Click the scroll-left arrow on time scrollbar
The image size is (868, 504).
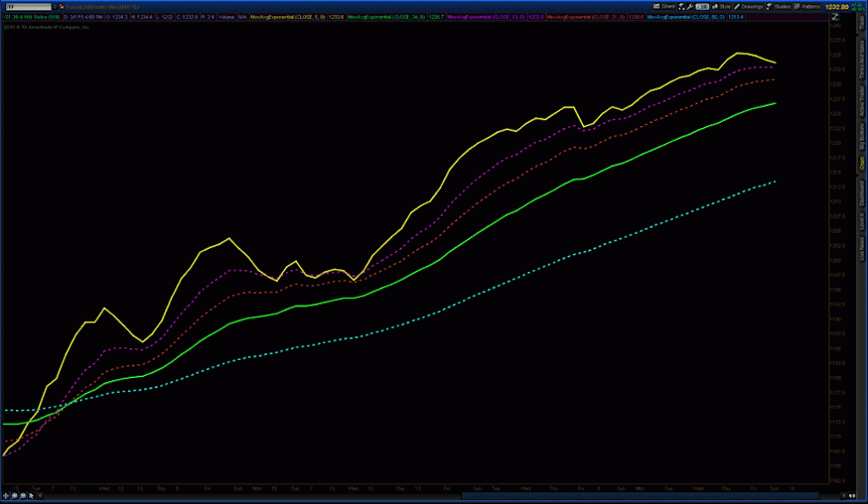point(40,496)
